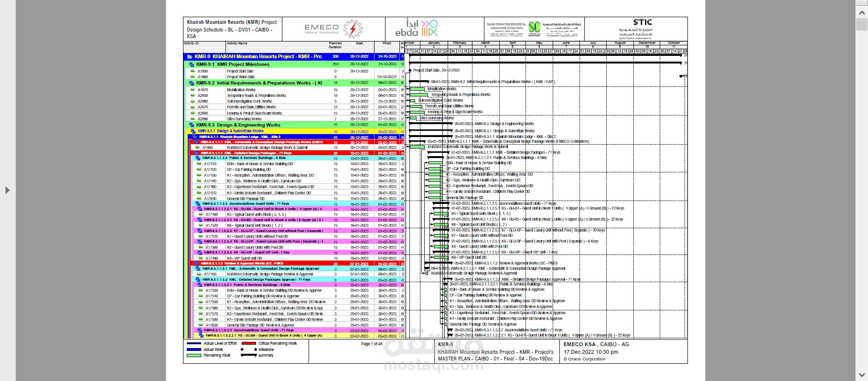The image size is (868, 381).
Task: Select the 'Project Start Date' activity name
Action: pyautogui.click(x=240, y=71)
